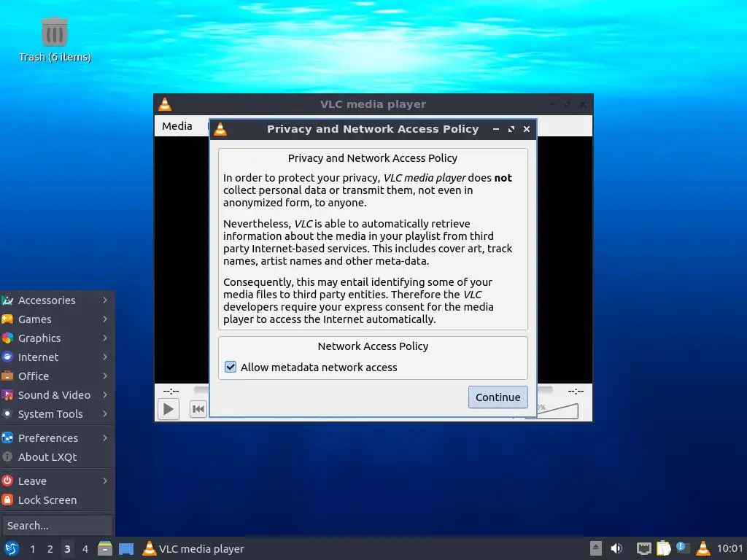Click the Internet globe icon
This screenshot has height=560, width=747.
click(7, 357)
